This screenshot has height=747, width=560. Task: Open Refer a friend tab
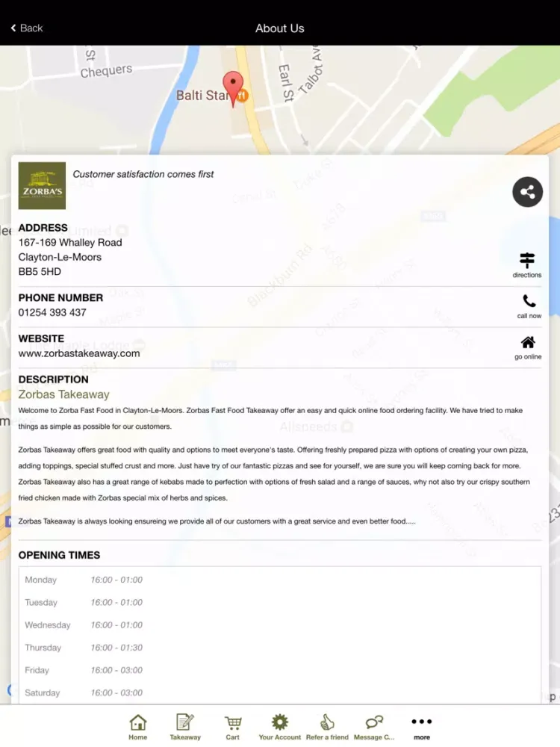pos(327,727)
